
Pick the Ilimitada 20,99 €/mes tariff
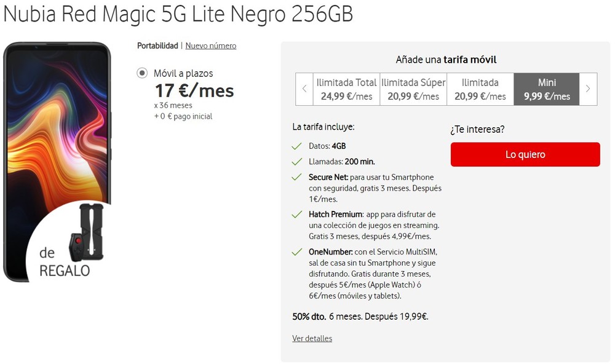pyautogui.click(x=480, y=89)
